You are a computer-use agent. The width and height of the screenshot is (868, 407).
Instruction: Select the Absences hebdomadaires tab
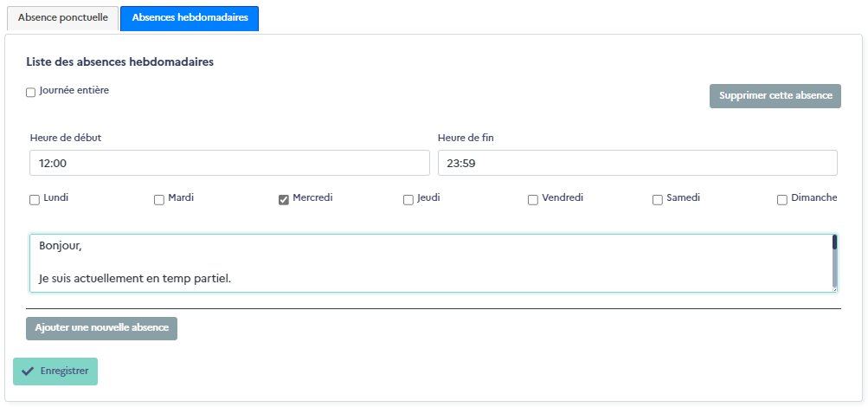190,17
